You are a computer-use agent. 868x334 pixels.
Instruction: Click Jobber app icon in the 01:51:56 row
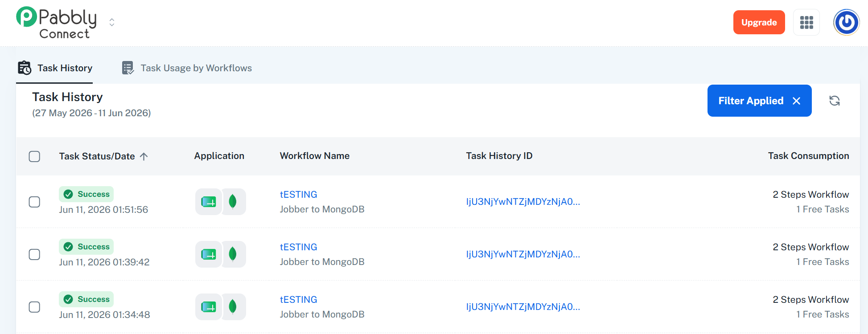click(x=209, y=202)
